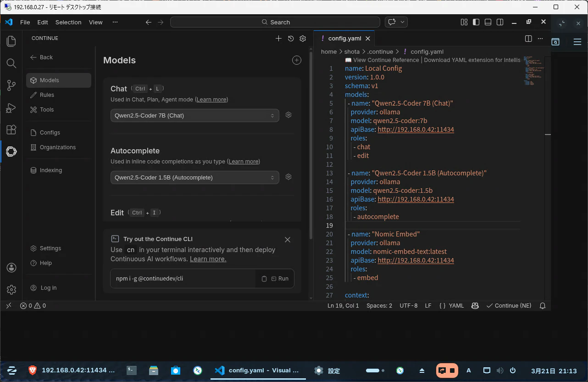Select the config.yaml editor tab
588x382 pixels.
click(x=344, y=39)
